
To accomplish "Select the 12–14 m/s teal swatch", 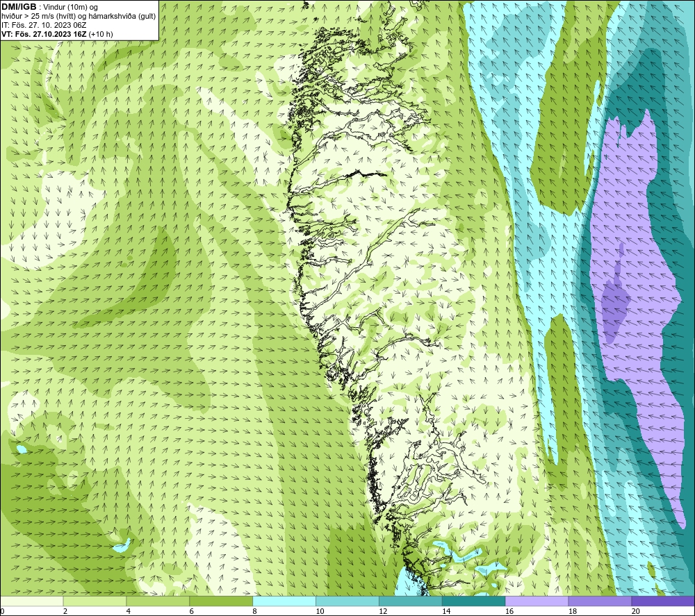I will point(411,601).
